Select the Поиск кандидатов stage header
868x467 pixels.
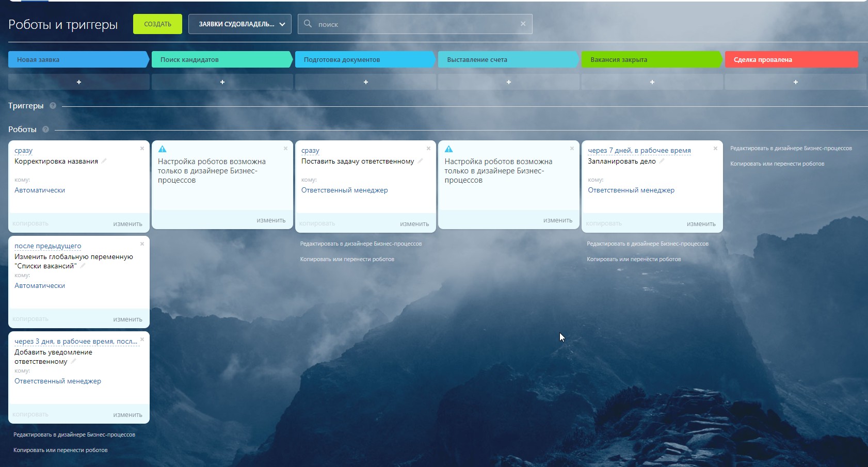click(222, 59)
